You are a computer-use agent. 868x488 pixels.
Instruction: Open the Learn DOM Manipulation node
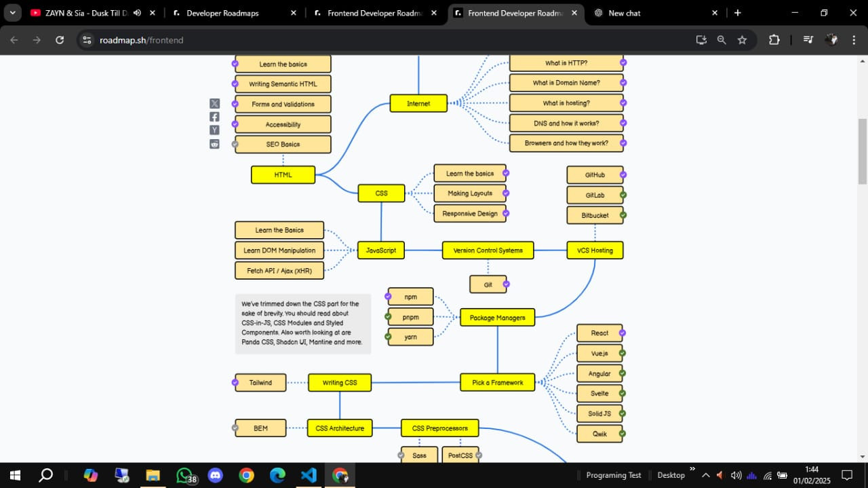pos(279,250)
